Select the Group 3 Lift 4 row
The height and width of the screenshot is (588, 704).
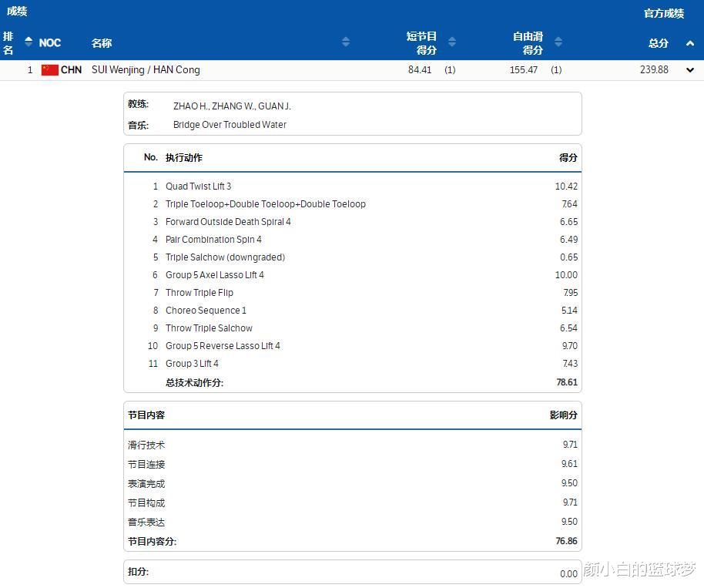click(353, 364)
